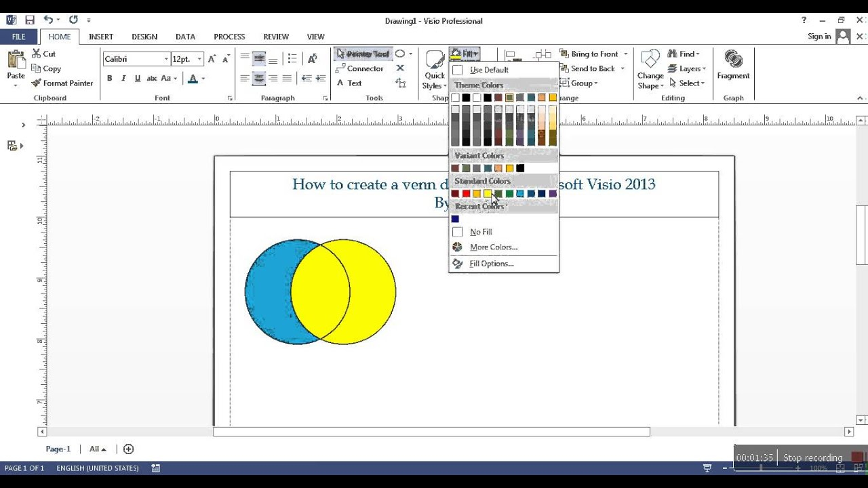The height and width of the screenshot is (488, 868).
Task: Click Sign in link
Action: pyautogui.click(x=819, y=37)
